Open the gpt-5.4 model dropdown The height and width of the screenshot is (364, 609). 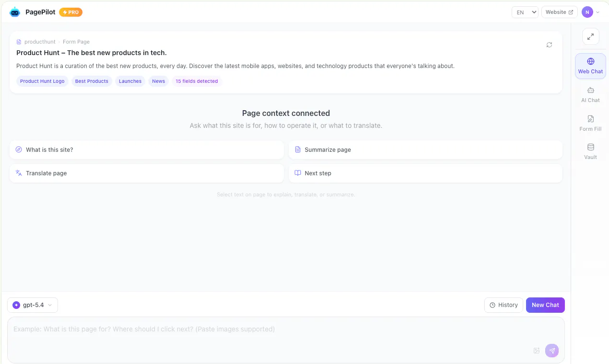[33, 305]
